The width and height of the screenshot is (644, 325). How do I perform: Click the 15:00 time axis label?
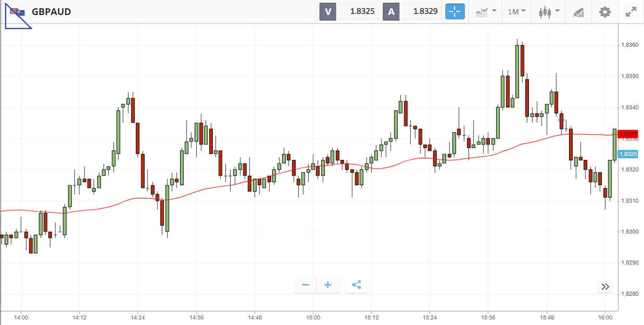[313, 317]
